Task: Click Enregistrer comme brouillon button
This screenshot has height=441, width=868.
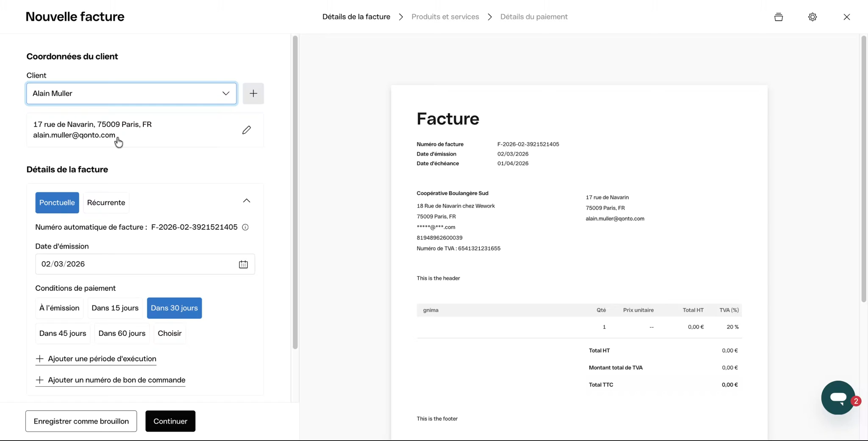Action: click(x=81, y=421)
